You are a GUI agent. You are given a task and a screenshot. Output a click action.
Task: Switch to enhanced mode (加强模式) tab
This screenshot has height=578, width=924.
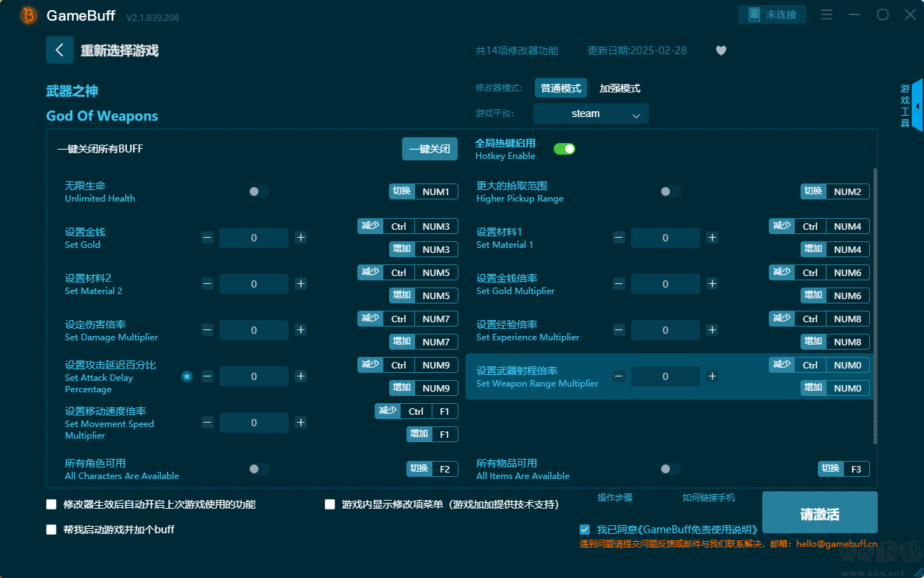click(619, 88)
